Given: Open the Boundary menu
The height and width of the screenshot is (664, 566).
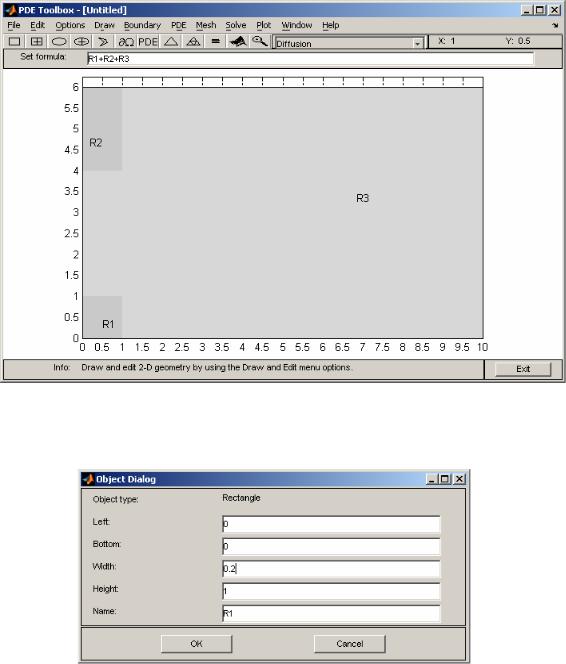Looking at the screenshot, I should tap(142, 25).
